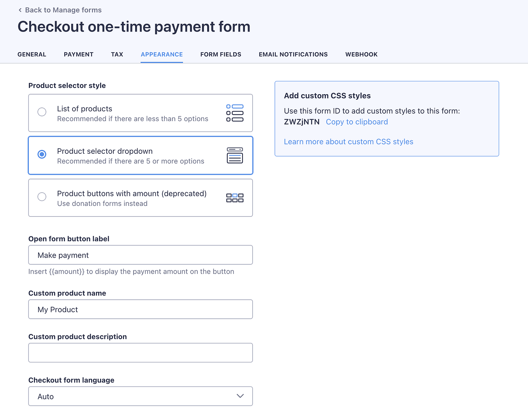Expand the Checkout form language dropdown
528x420 pixels.
pyautogui.click(x=140, y=396)
